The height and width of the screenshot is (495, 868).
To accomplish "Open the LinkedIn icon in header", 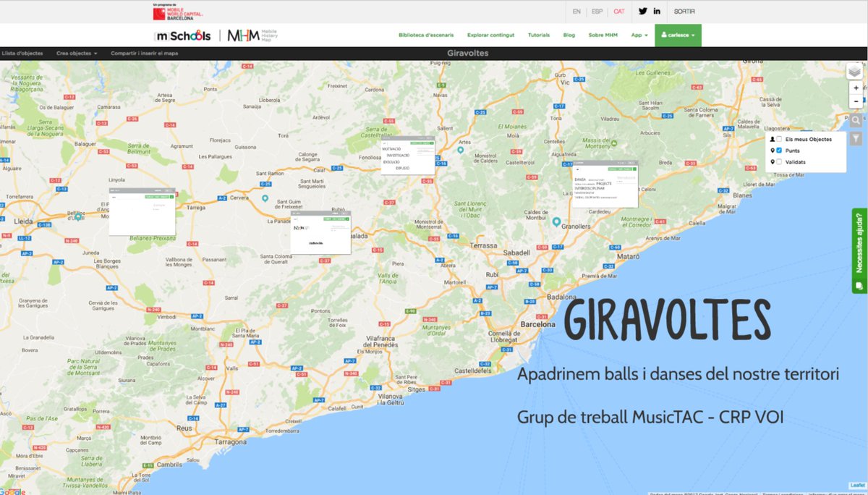I will click(657, 11).
